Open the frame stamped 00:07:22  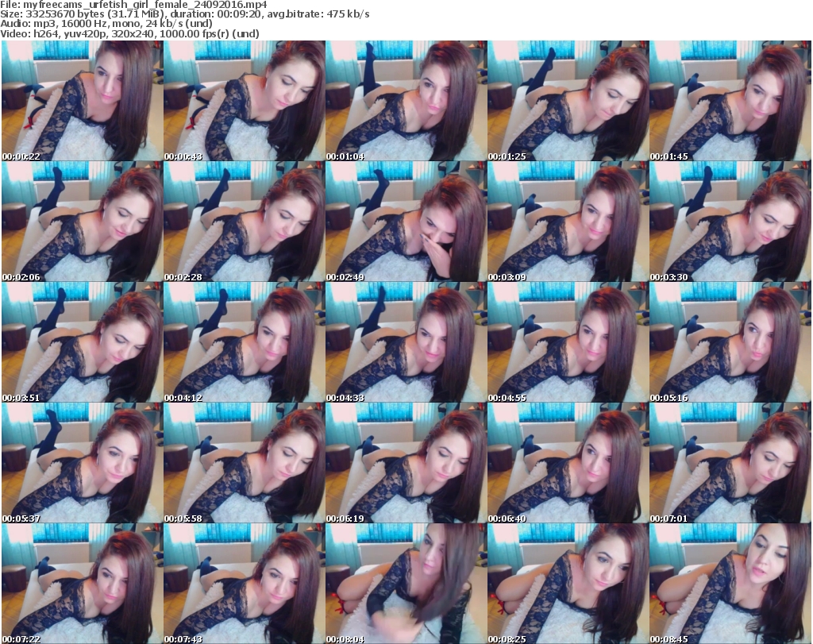(82, 584)
